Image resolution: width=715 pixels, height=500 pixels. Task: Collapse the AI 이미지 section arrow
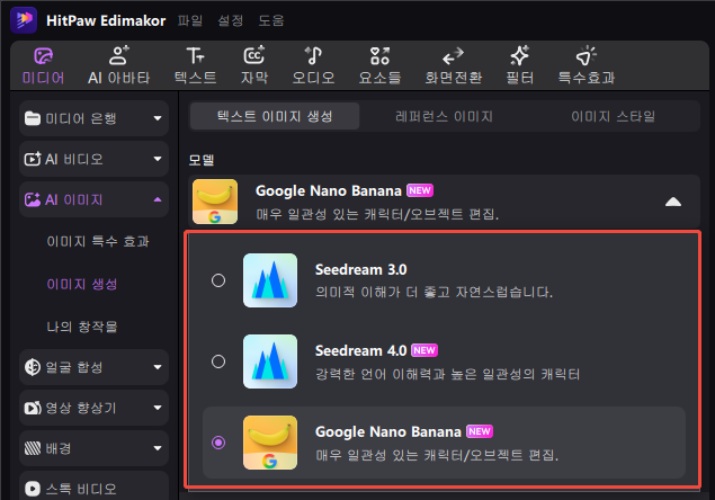click(x=157, y=200)
